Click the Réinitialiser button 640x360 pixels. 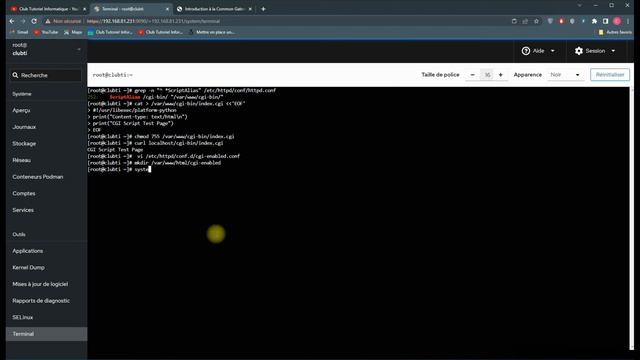pyautogui.click(x=610, y=75)
